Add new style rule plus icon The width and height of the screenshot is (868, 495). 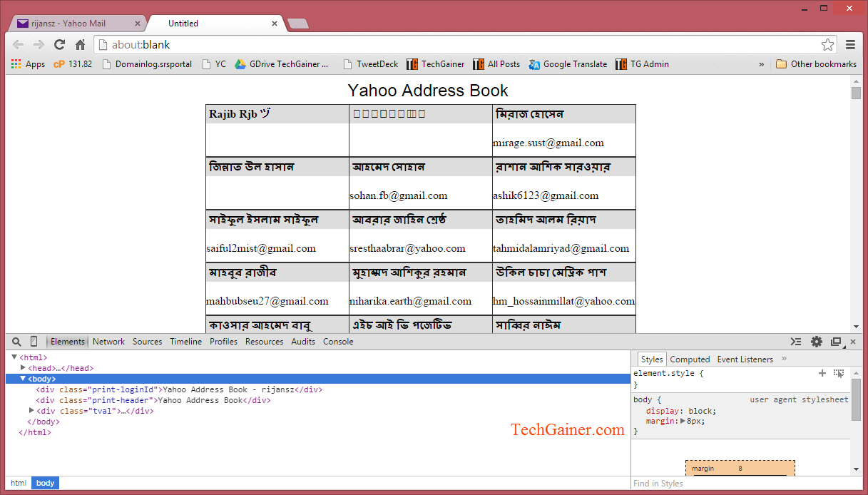(x=822, y=373)
